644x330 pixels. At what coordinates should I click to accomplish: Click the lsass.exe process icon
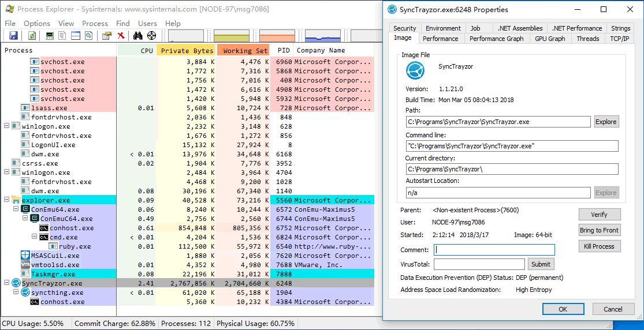[25, 108]
